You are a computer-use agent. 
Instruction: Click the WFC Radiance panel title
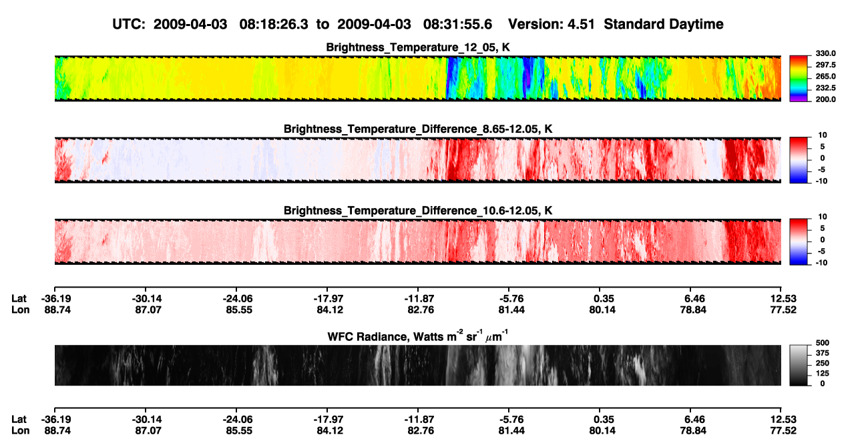click(418, 336)
